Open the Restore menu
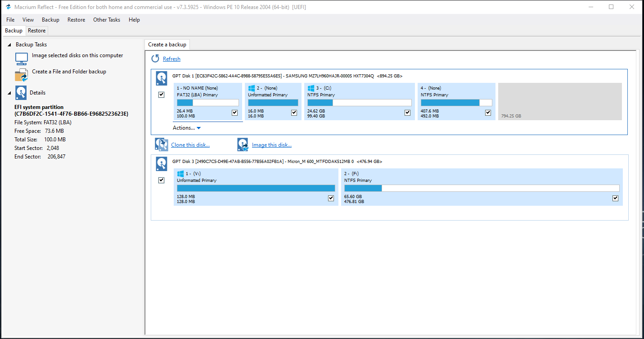Viewport: 644px width, 339px height. [x=76, y=20]
